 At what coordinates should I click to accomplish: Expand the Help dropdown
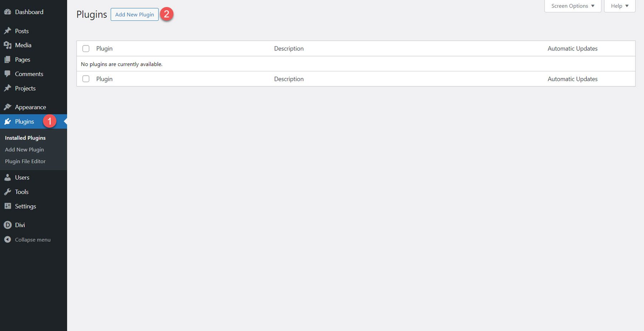point(619,6)
